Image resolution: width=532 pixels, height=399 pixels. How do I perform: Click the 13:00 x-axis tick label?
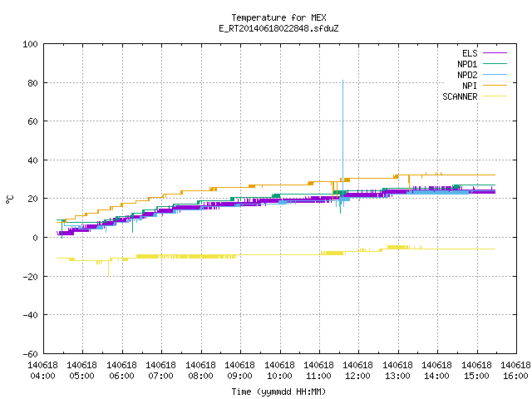[397, 376]
